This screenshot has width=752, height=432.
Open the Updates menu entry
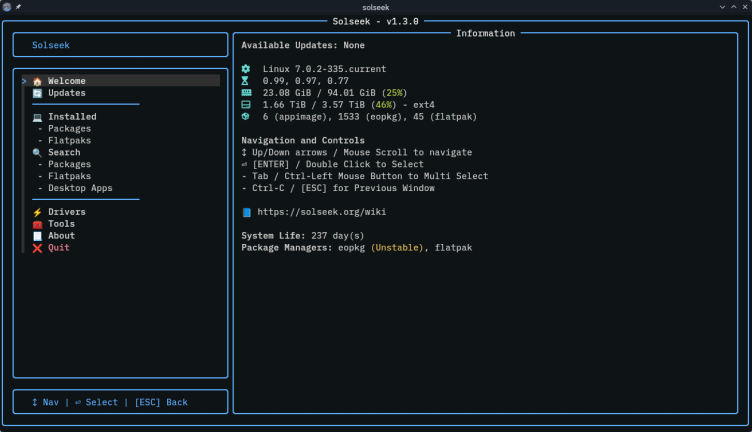click(x=67, y=93)
